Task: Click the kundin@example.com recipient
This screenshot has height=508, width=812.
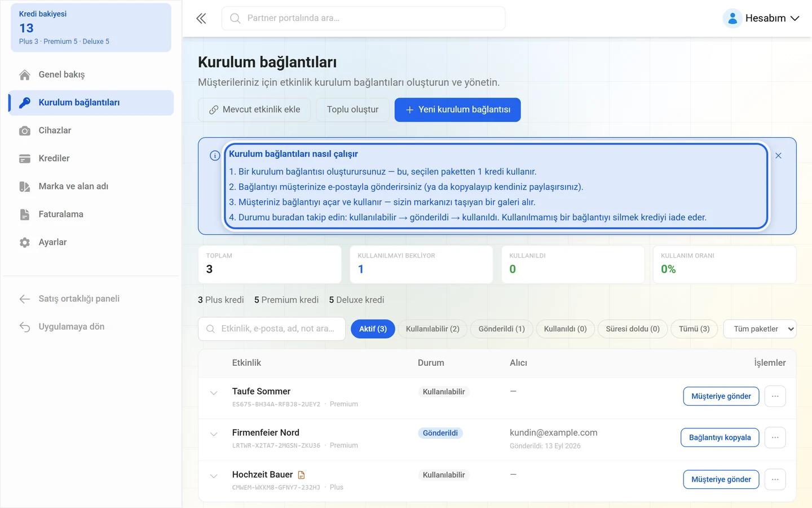Action: click(553, 433)
